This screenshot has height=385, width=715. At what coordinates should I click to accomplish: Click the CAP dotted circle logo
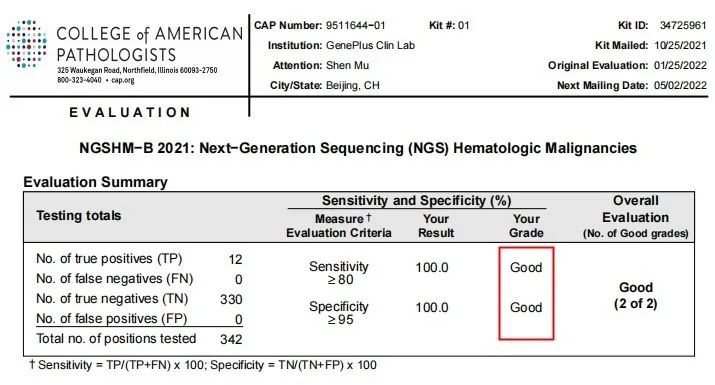[26, 44]
